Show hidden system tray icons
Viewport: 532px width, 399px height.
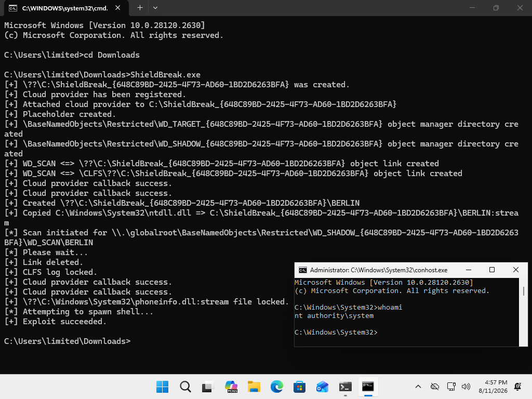tap(418, 387)
